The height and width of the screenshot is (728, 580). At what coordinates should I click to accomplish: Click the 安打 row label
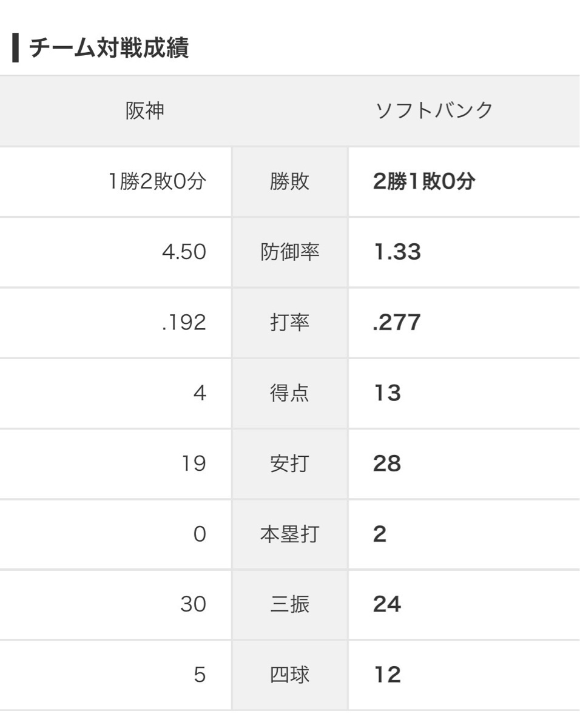(x=289, y=464)
